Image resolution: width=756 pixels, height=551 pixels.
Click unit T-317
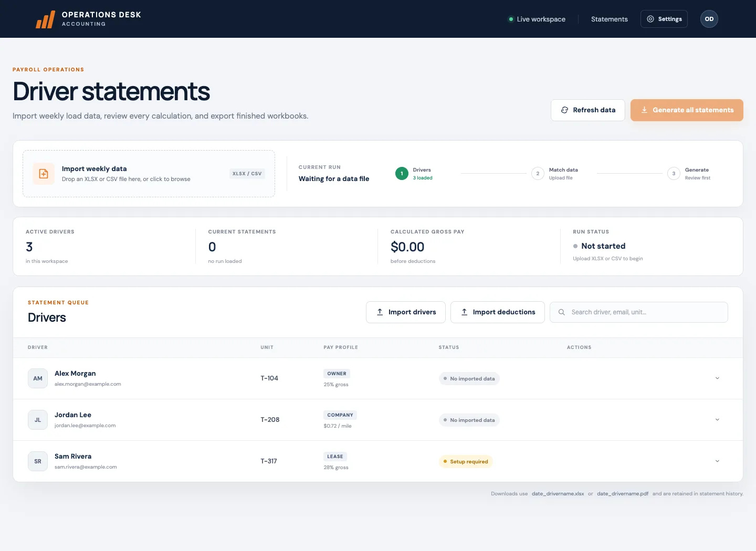tap(269, 461)
